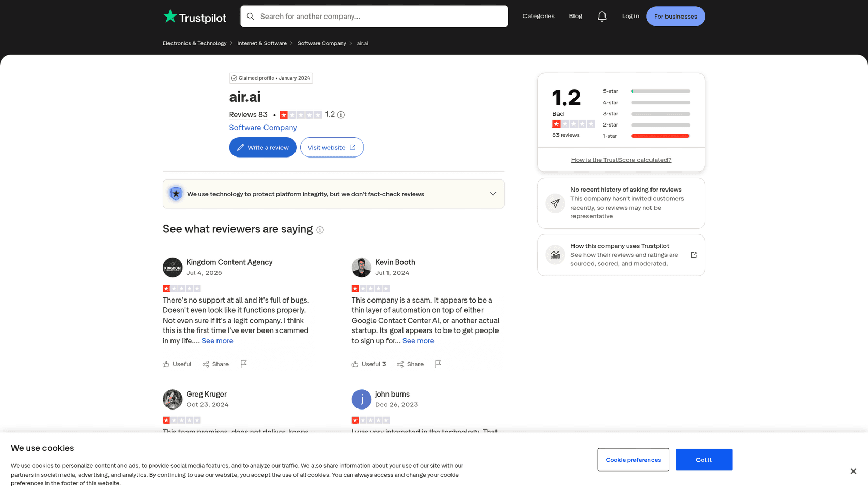
Task: Go to Software Company breadcrumb
Action: [321, 43]
